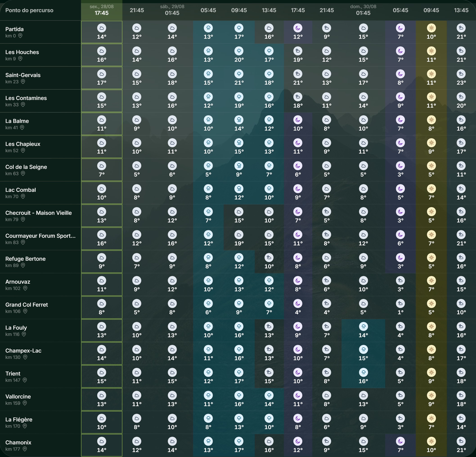Screen dimensions: 476x457
Task: Click the map pin next to Chamonix km 177
Action: click(x=25, y=449)
